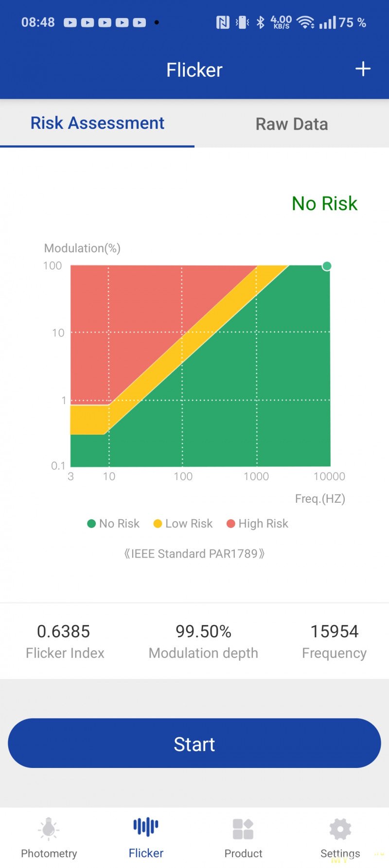The height and width of the screenshot is (868, 389).
Task: Tap the green No Risk legend dot
Action: (x=91, y=524)
